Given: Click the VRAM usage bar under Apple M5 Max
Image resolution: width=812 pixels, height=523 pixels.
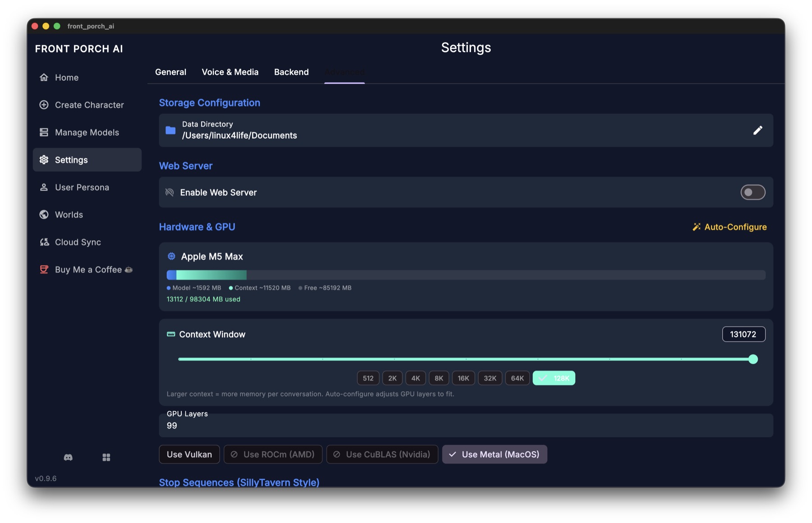Looking at the screenshot, I should pos(466,275).
